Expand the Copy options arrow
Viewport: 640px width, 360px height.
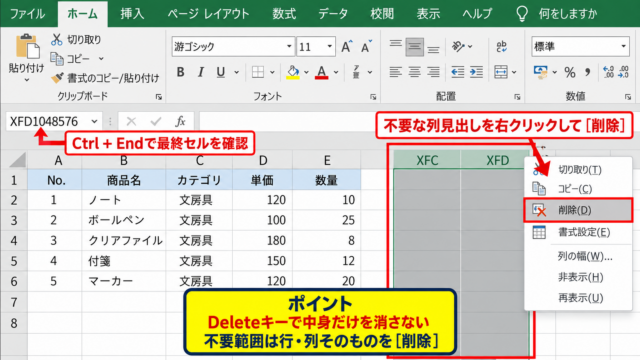pos(101,59)
